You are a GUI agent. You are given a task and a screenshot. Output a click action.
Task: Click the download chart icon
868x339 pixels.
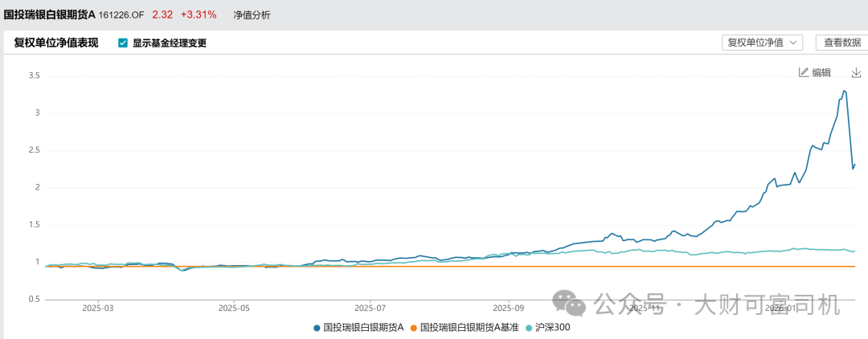coord(856,72)
